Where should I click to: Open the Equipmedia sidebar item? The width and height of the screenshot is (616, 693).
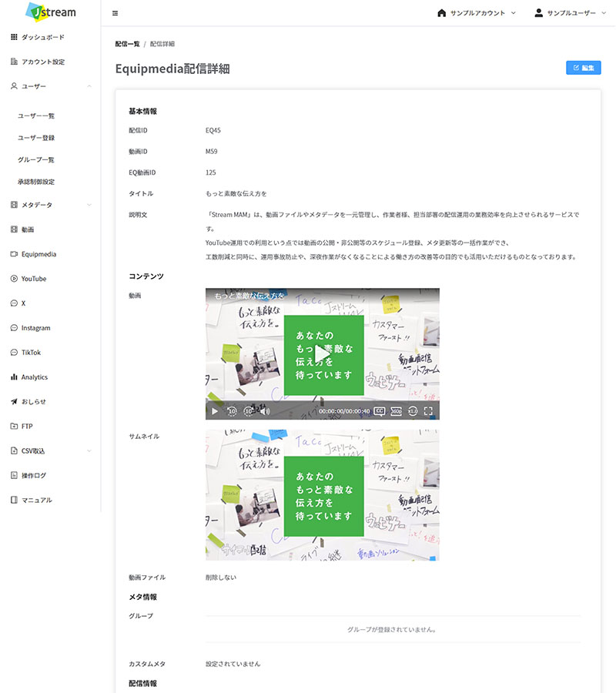38,254
